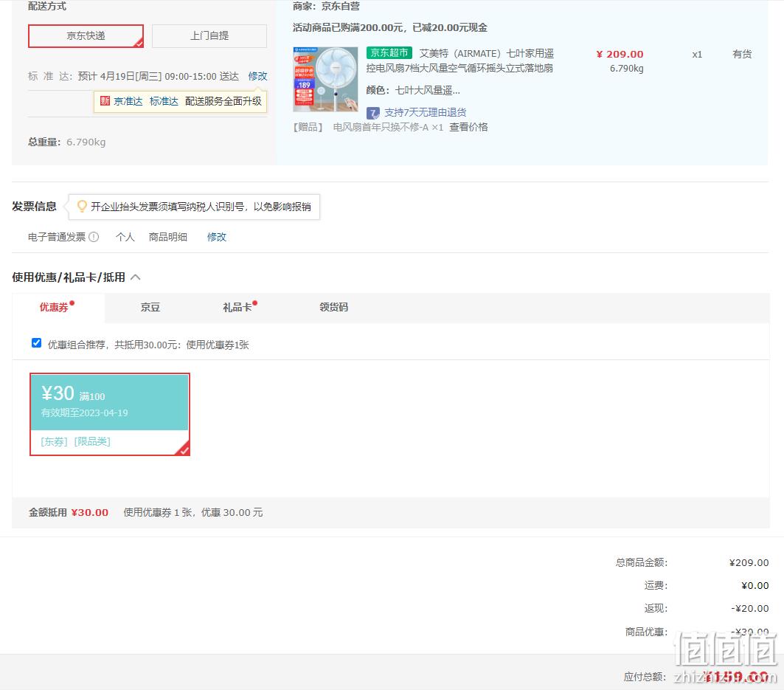Click the 京东超市 green tag
Image resolution: width=784 pixels, height=690 pixels.
389,53
